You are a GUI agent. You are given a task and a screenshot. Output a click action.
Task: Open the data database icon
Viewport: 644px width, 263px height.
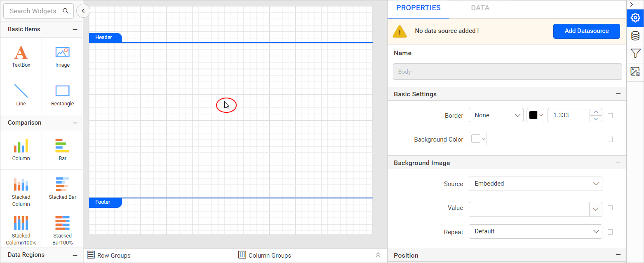pos(635,36)
